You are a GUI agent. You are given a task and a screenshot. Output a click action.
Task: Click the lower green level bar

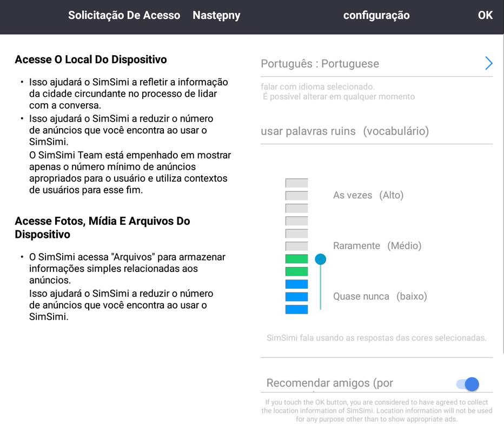coord(296,271)
